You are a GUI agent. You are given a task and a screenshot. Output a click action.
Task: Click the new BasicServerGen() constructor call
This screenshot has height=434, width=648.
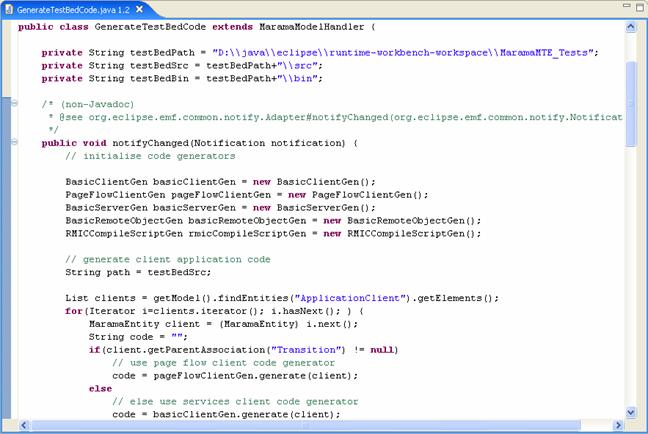tap(312, 207)
